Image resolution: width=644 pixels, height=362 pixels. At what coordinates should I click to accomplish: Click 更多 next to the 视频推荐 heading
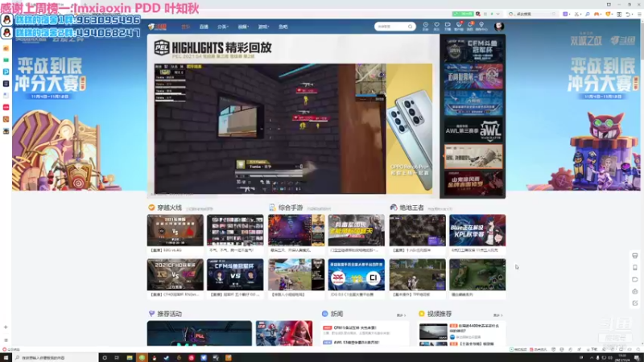[497, 315]
